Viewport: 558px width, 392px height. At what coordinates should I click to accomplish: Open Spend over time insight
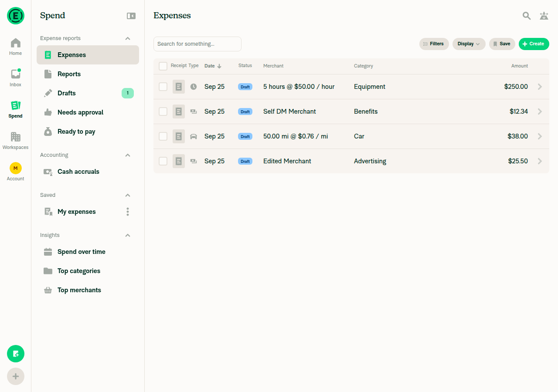(88, 252)
